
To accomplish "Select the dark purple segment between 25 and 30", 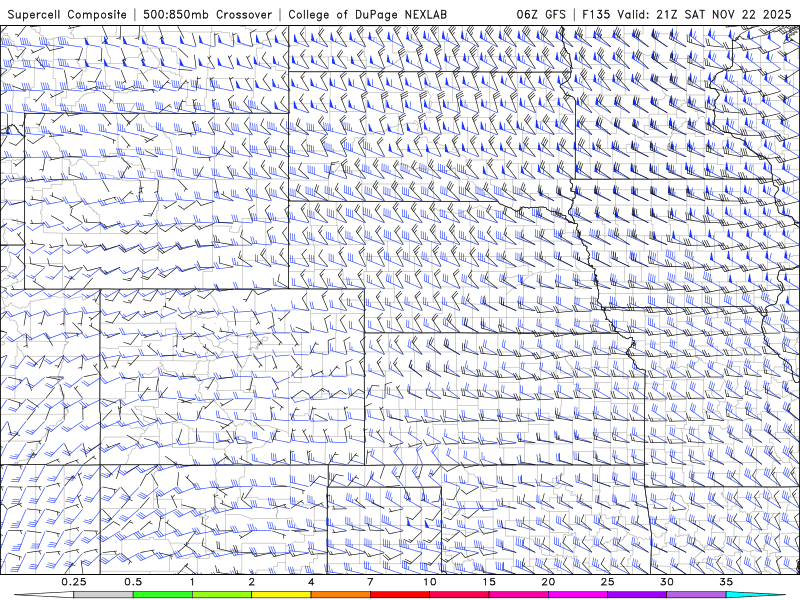I will (637, 595).
